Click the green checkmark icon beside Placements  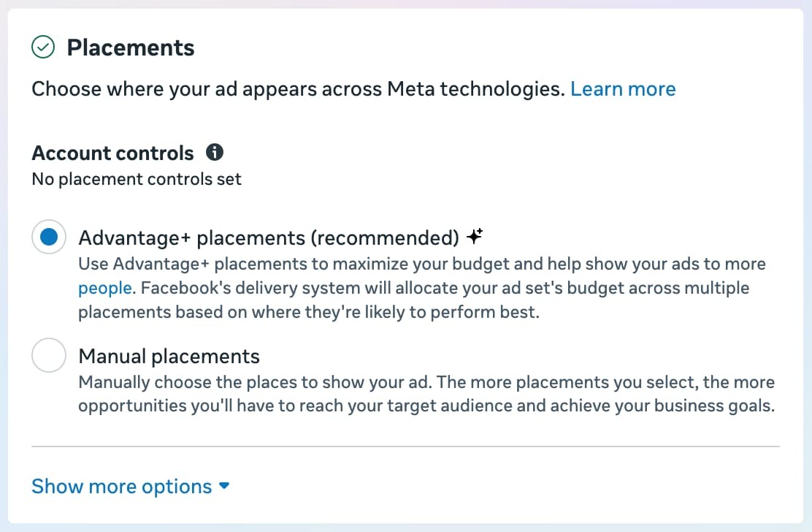pyautogui.click(x=43, y=48)
